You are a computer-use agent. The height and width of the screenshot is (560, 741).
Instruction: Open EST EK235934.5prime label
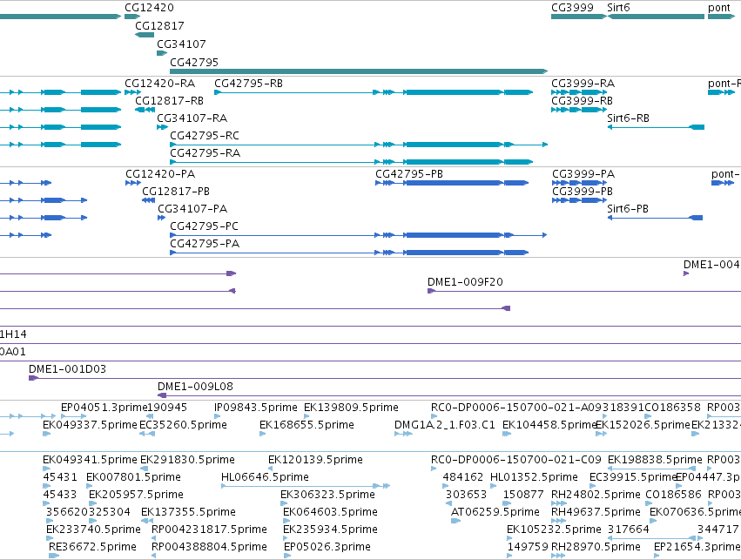point(330,530)
